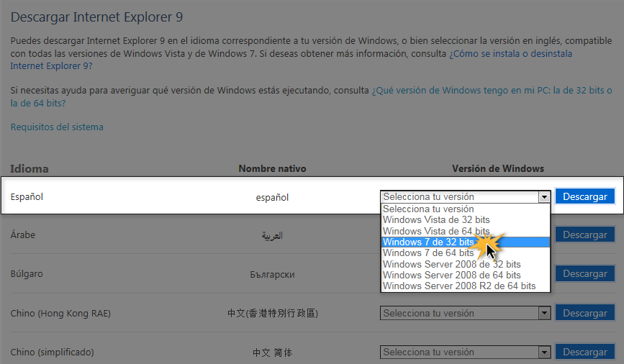The image size is (624, 364).
Task: Select Windows 7 de 32 bits option
Action: coord(465,242)
